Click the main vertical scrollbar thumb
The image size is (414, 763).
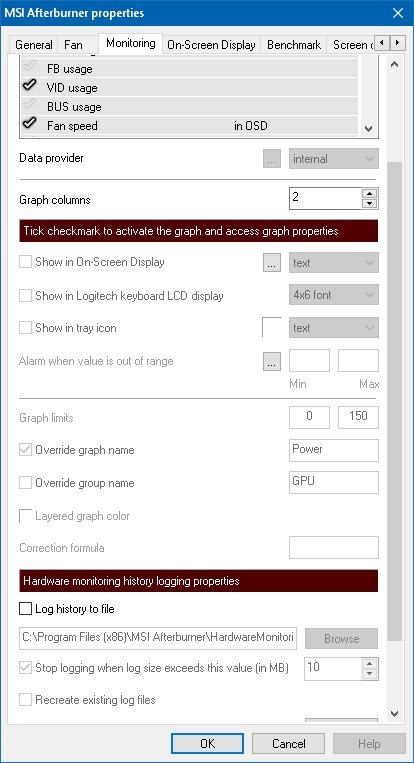395,401
